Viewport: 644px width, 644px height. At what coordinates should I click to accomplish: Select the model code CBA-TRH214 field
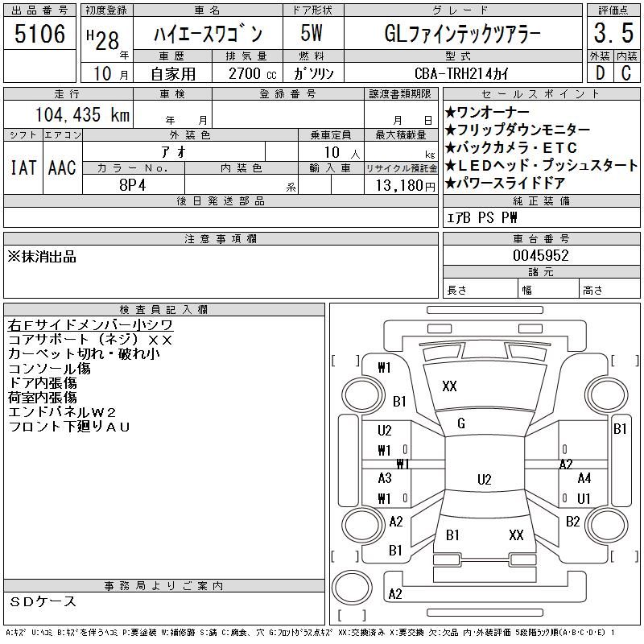click(x=463, y=73)
